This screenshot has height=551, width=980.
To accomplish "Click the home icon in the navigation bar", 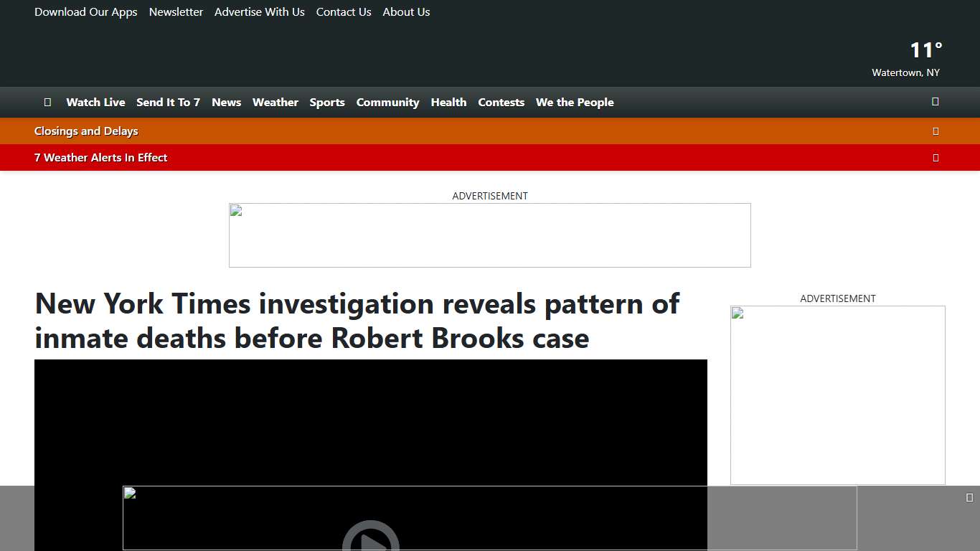I will (47, 102).
